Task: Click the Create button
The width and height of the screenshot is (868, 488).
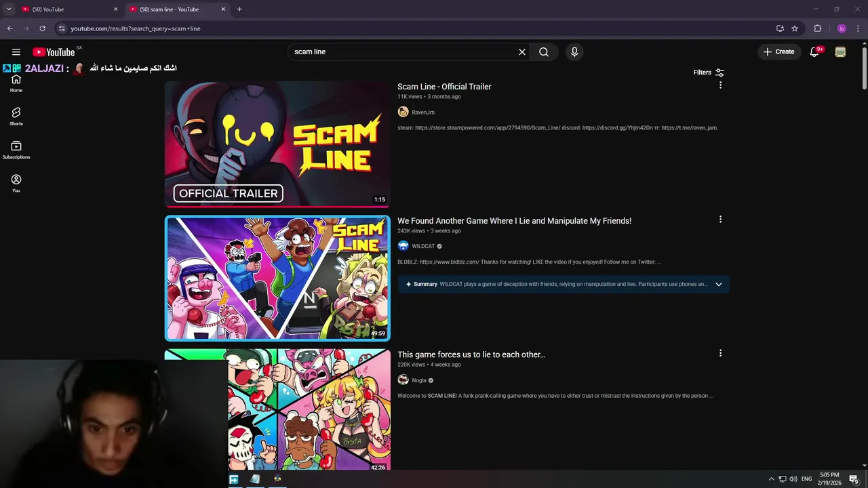Action: point(778,52)
